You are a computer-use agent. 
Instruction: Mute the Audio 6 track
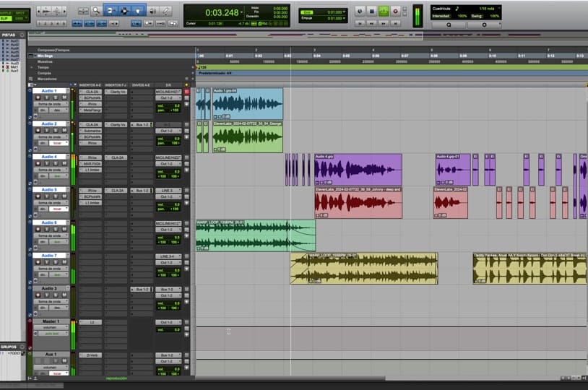click(64, 229)
